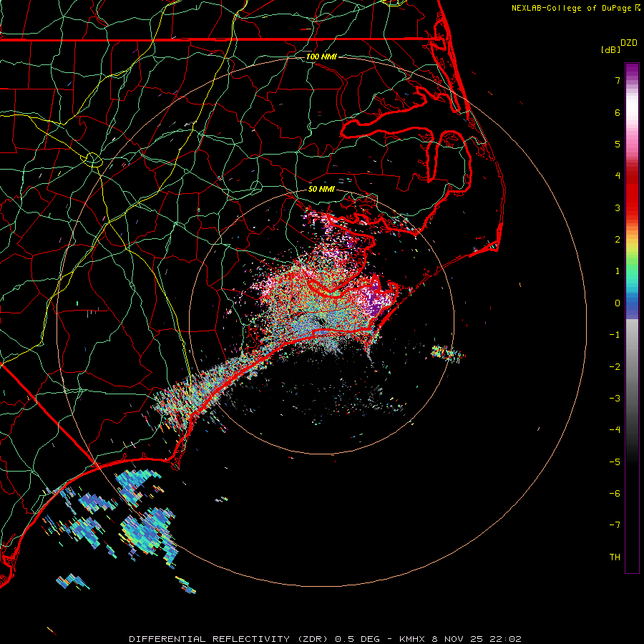Click the 7 dB scale label
644x644 pixels.
point(618,80)
